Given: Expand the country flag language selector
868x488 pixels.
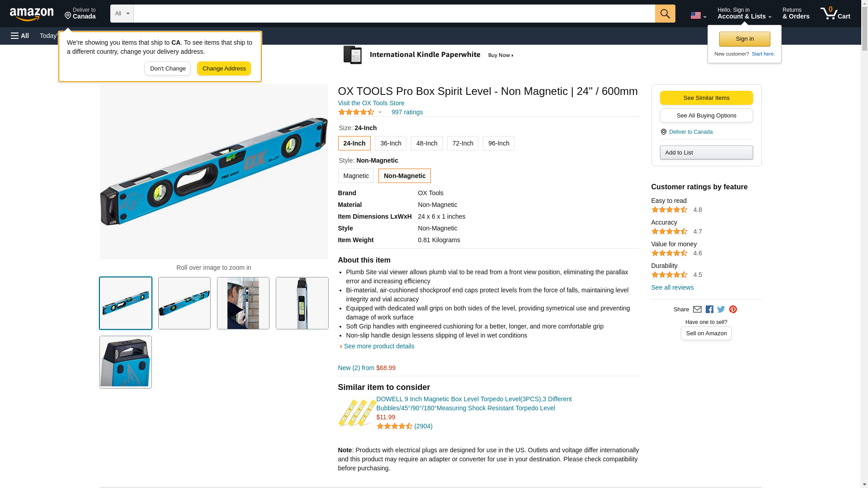Looking at the screenshot, I should pos(698,15).
